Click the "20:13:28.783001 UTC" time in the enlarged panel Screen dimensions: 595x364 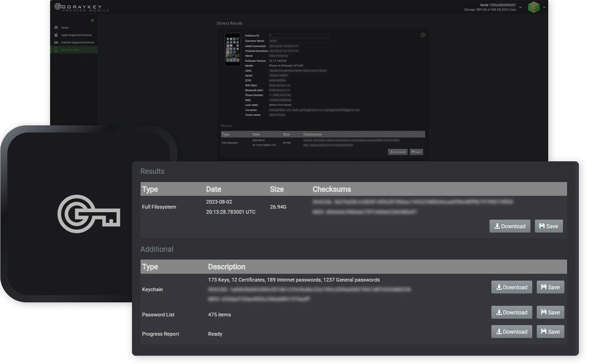(231, 212)
